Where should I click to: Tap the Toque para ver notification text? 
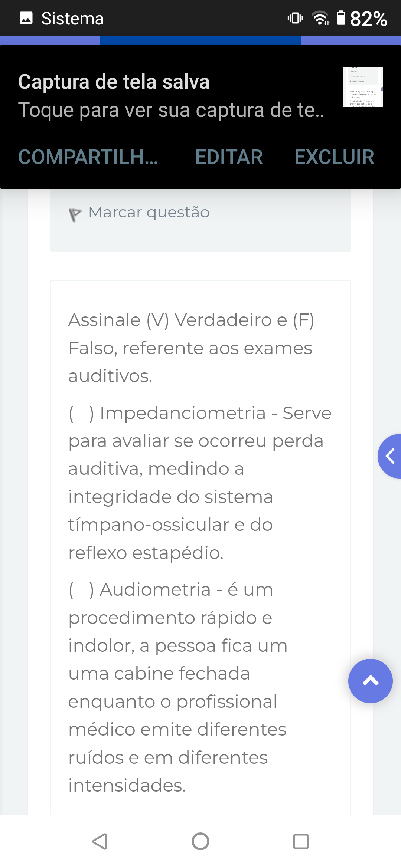pyautogui.click(x=171, y=110)
